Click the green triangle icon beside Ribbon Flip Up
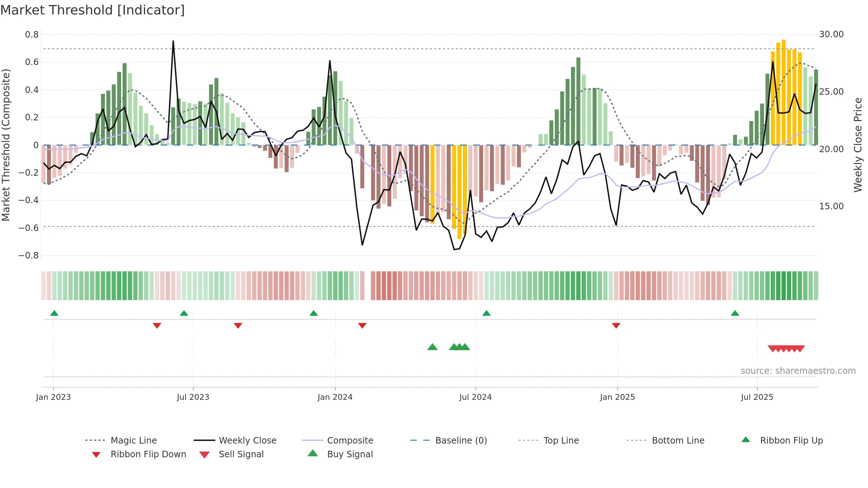Viewport: 868px width, 488px height. click(746, 440)
